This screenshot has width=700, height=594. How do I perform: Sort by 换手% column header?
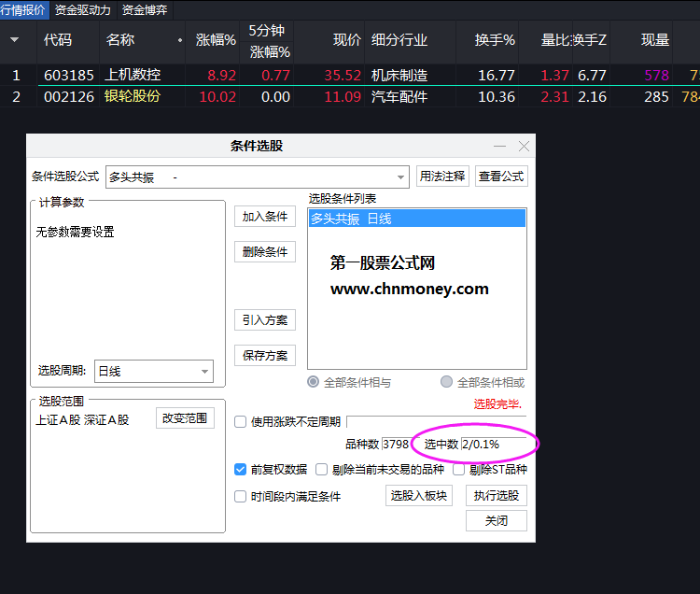pyautogui.click(x=495, y=40)
